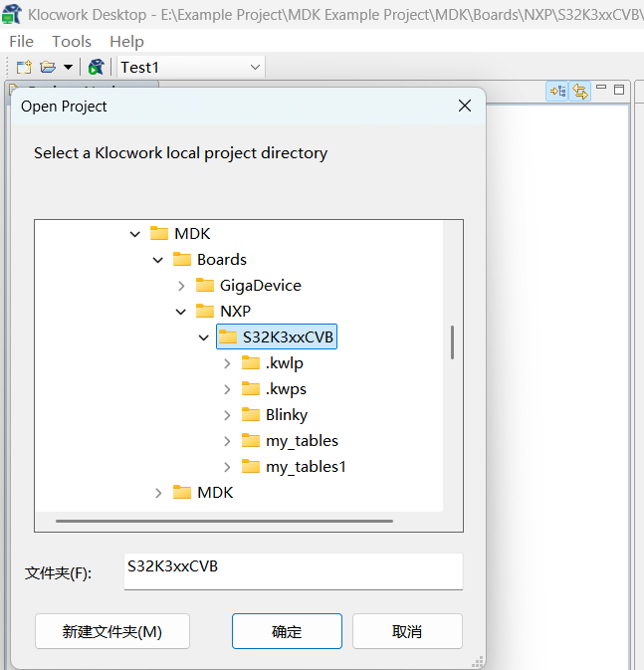Maximize the background panel view
Screen dimensions: 644x670
(x=619, y=90)
